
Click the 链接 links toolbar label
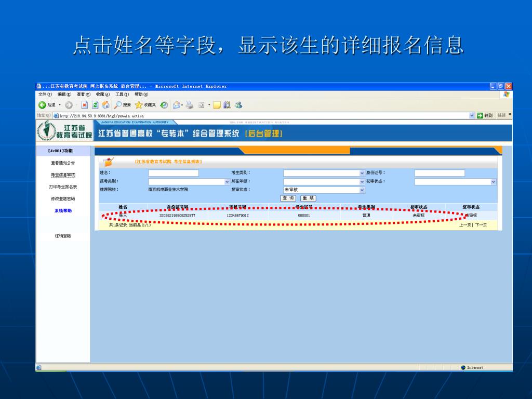[501, 115]
